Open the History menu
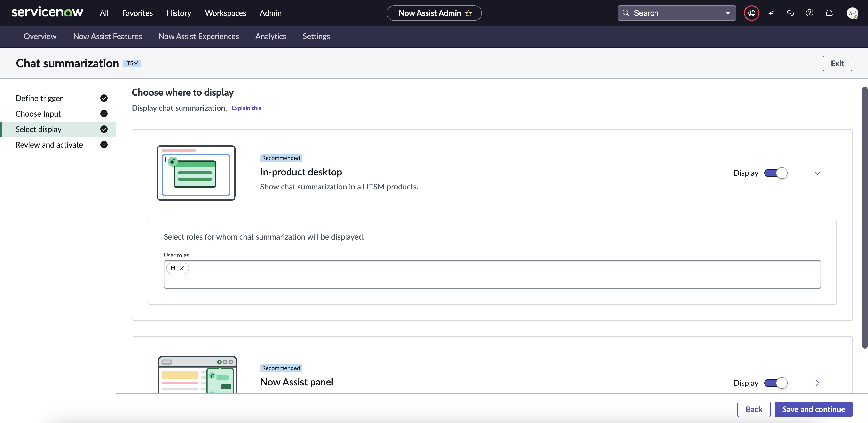This screenshot has height=423, width=868. coord(179,13)
